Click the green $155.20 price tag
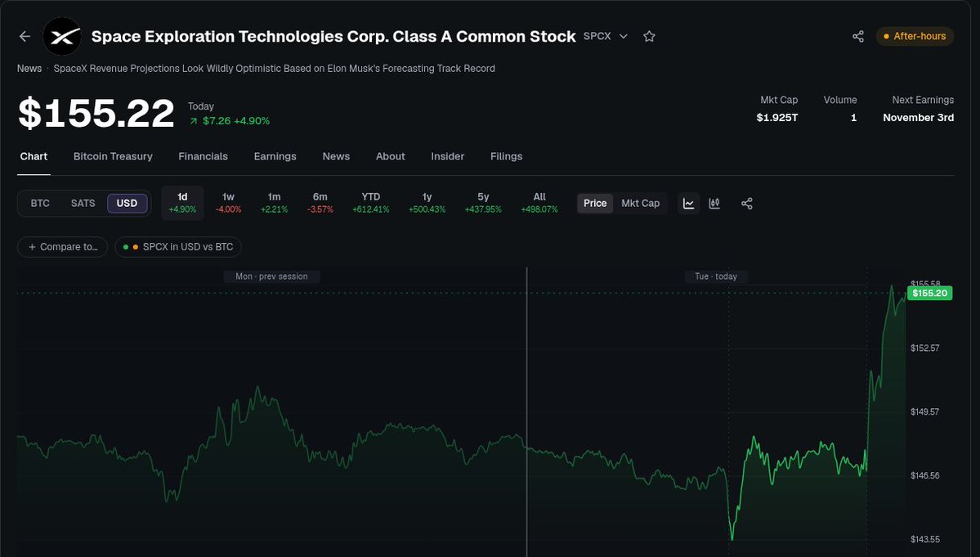Viewport: 980px width, 557px height. tap(929, 293)
